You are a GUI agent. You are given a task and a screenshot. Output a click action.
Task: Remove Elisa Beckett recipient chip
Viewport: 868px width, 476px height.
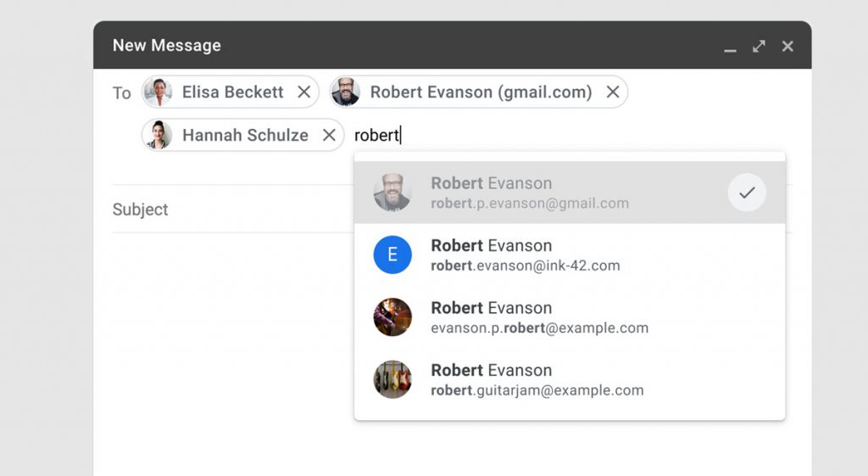point(304,92)
